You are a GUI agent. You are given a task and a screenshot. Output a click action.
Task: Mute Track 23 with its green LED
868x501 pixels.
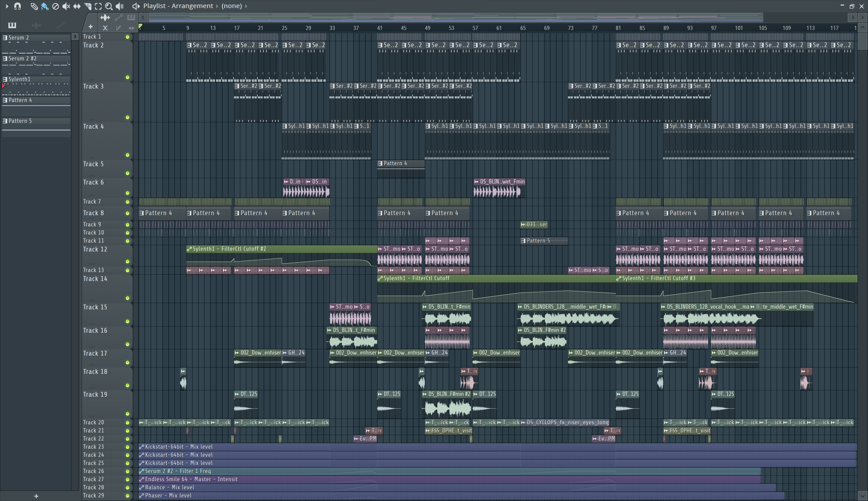tap(127, 447)
